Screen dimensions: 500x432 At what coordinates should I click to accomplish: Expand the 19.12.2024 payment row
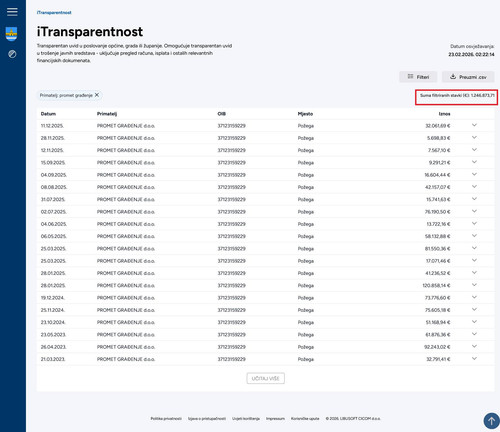tap(474, 297)
